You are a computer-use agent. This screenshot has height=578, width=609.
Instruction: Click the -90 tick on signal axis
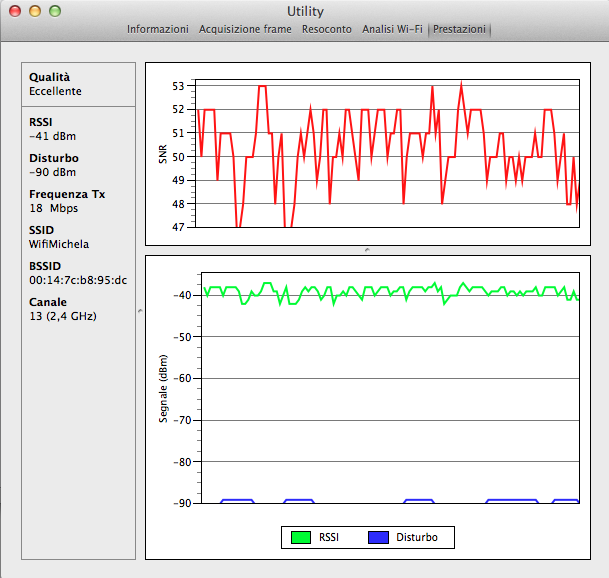coord(183,503)
